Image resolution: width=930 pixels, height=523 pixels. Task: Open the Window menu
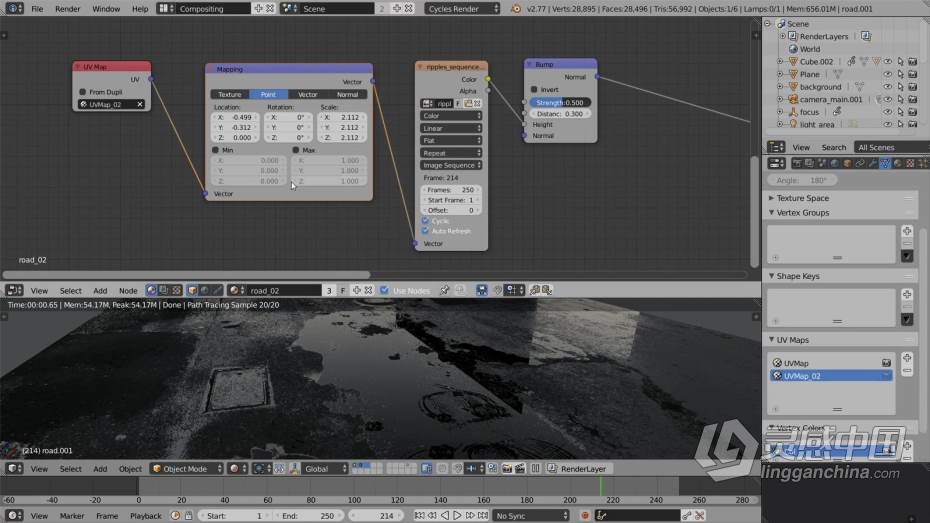106,9
